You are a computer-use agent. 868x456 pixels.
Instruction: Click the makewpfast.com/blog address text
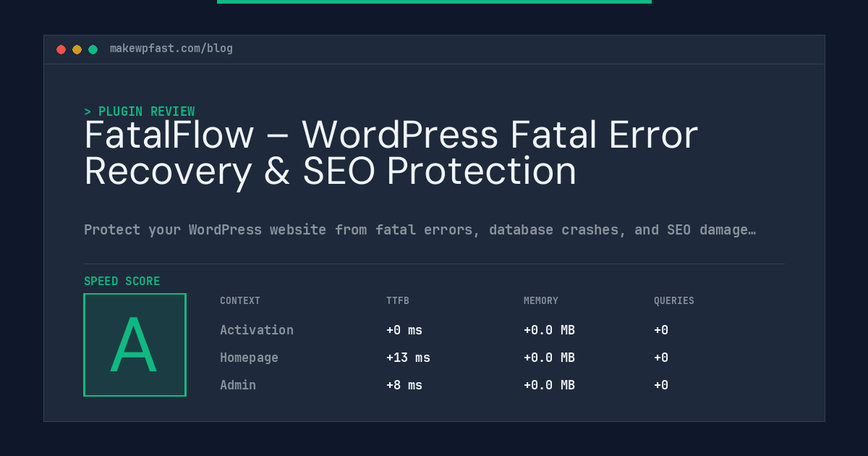(171, 48)
